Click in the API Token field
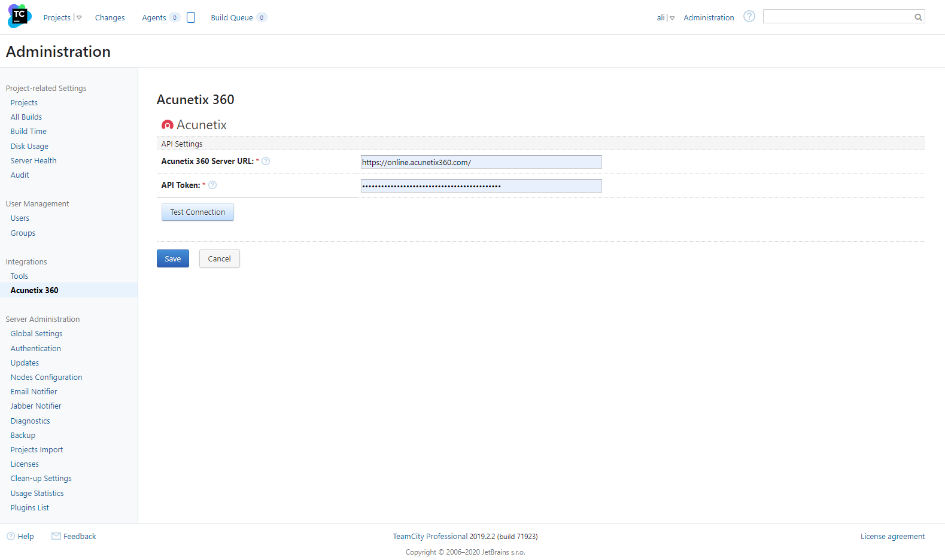The width and height of the screenshot is (945, 560). 481,186
